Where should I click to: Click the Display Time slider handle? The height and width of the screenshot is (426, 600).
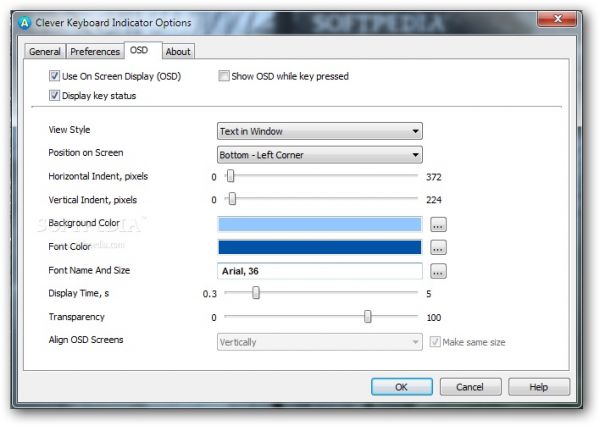tap(256, 293)
